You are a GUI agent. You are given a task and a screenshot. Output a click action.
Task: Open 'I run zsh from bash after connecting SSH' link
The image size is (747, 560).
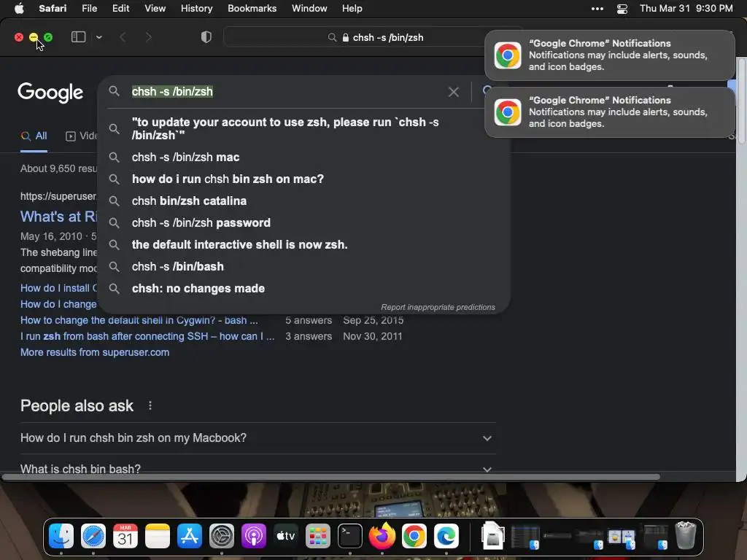click(147, 336)
